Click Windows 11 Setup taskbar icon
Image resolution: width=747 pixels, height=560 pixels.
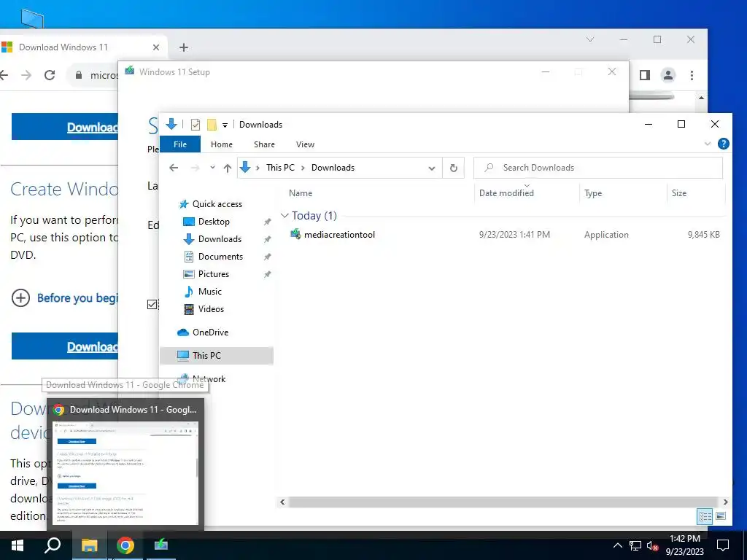coord(161,545)
